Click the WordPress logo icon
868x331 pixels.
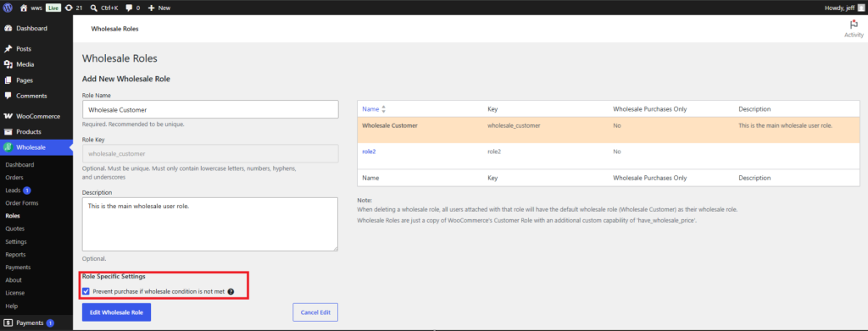click(8, 8)
